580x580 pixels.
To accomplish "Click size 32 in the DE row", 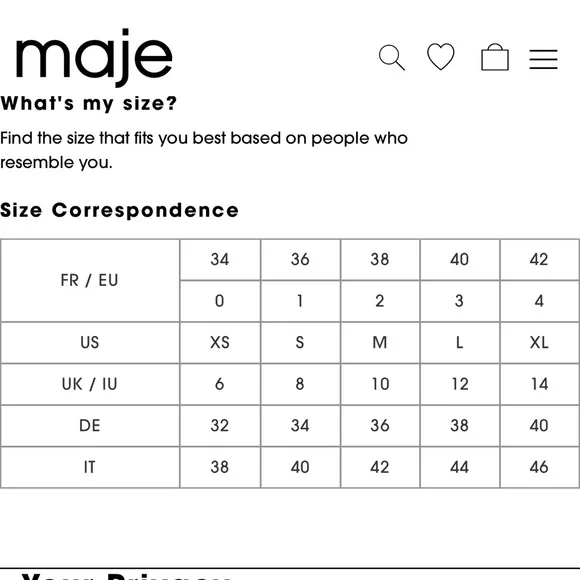I will point(220,425).
